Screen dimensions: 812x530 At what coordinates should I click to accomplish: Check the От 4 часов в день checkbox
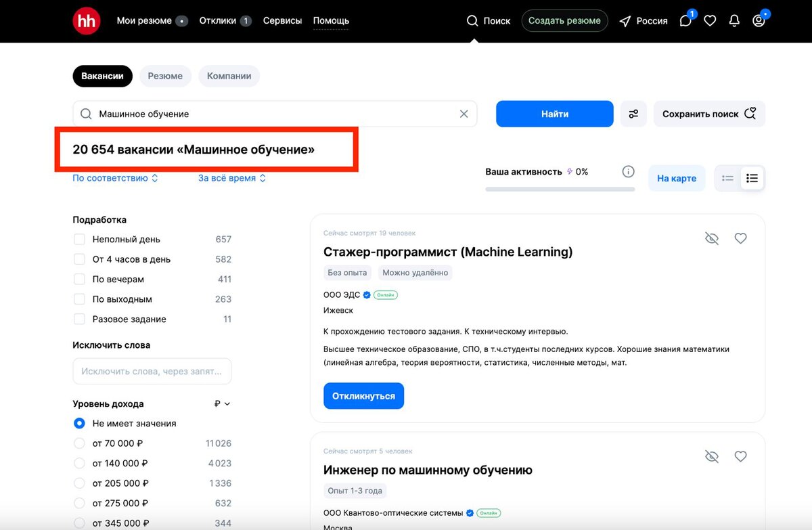coord(79,259)
